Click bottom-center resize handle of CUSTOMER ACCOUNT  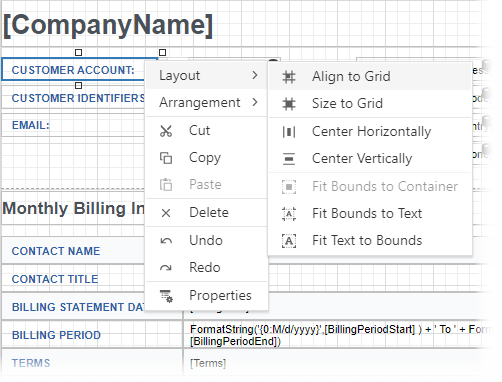coord(78,86)
